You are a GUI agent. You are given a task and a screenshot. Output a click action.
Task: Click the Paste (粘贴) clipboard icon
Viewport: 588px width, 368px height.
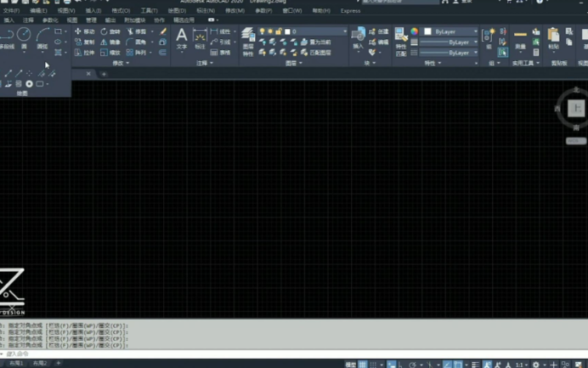point(553,38)
